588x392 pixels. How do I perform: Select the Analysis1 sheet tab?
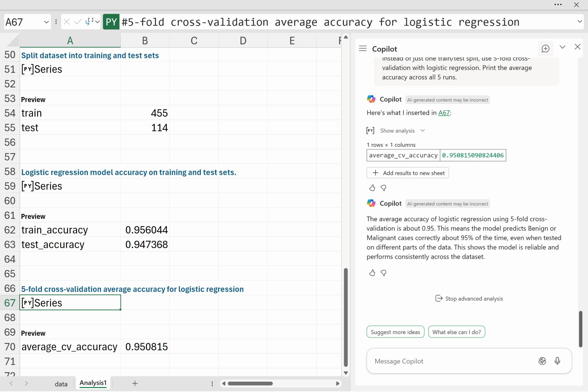click(93, 383)
